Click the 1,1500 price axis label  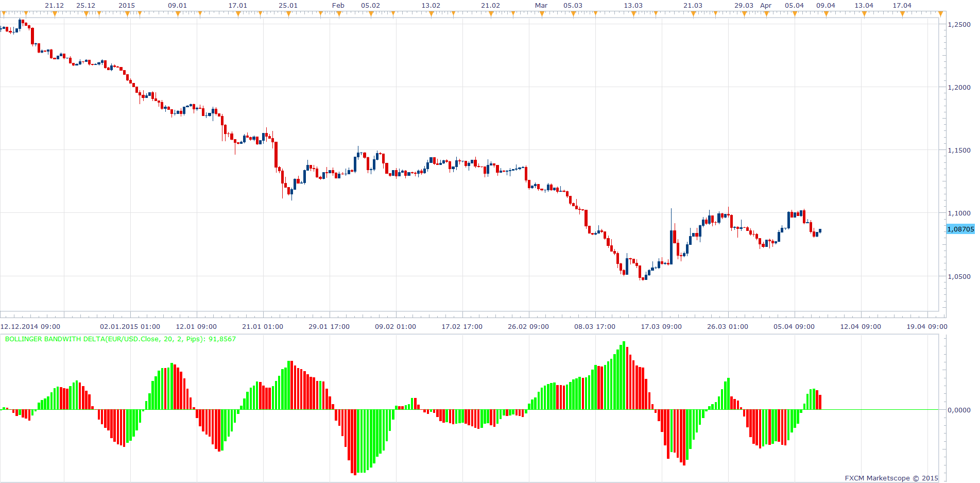click(x=959, y=150)
